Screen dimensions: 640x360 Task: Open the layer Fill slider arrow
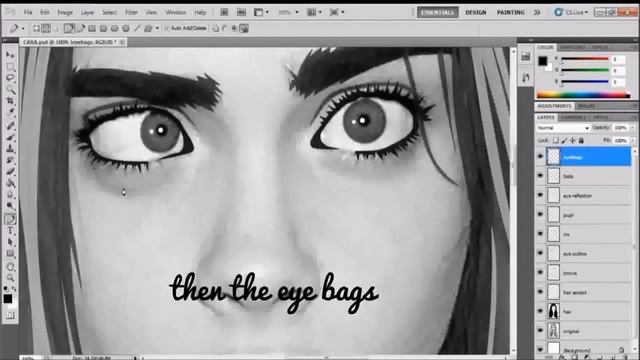click(x=632, y=140)
